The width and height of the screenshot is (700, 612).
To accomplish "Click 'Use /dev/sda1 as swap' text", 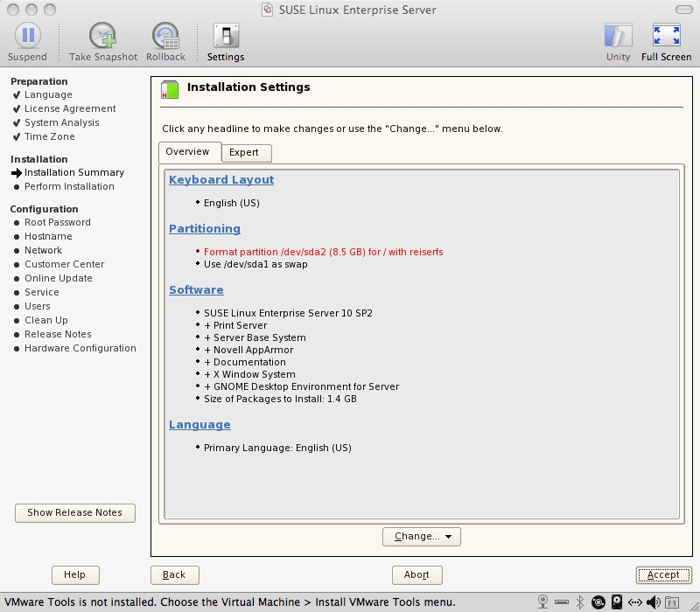I will [x=255, y=264].
